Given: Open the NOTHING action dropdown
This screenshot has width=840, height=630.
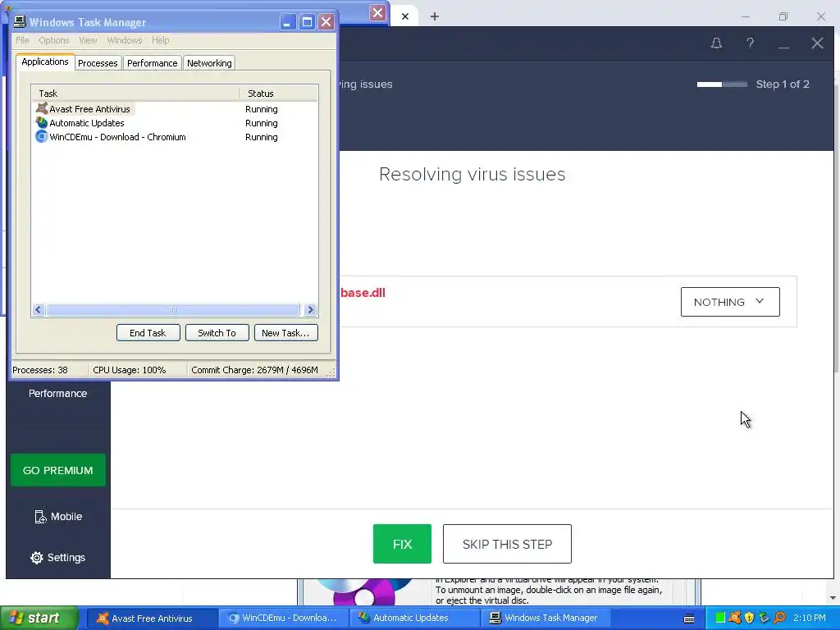Looking at the screenshot, I should click(730, 302).
